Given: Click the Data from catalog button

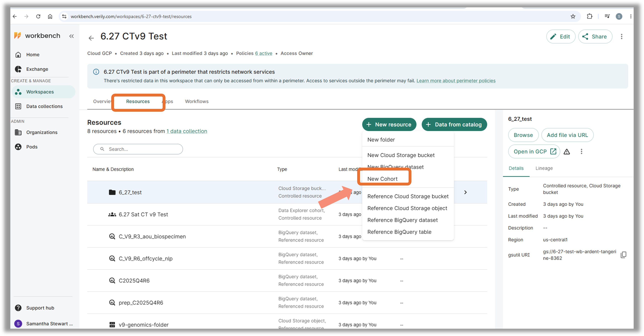Looking at the screenshot, I should (x=454, y=124).
